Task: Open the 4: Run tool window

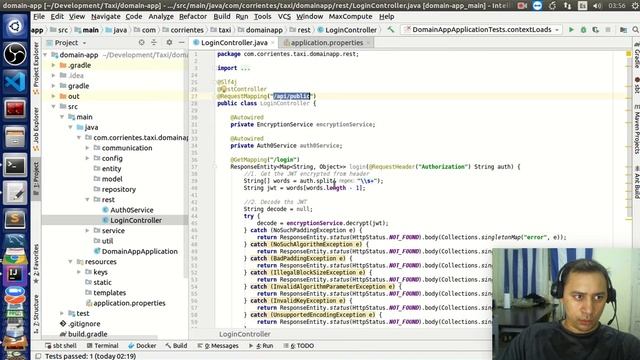Action: pyautogui.click(x=261, y=346)
